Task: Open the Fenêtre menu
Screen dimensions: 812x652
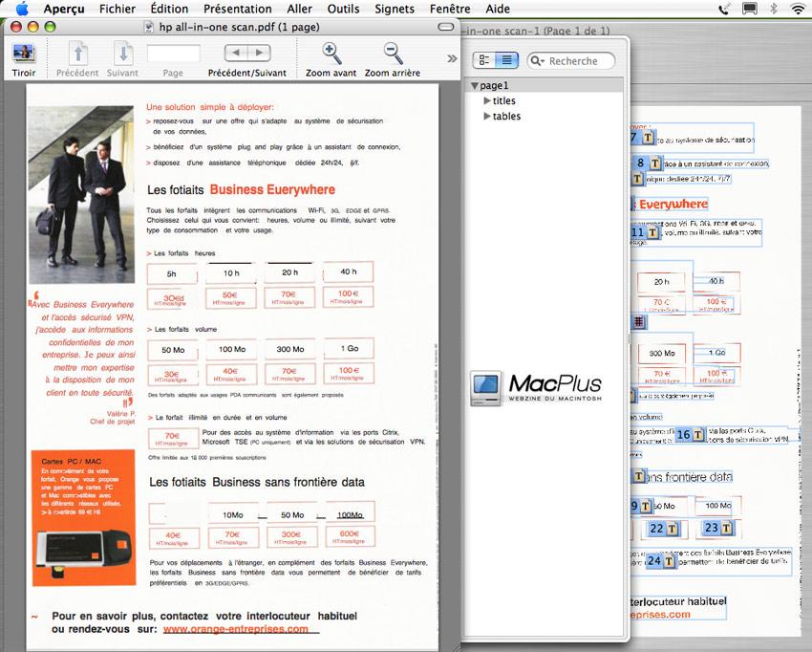Action: pos(450,9)
